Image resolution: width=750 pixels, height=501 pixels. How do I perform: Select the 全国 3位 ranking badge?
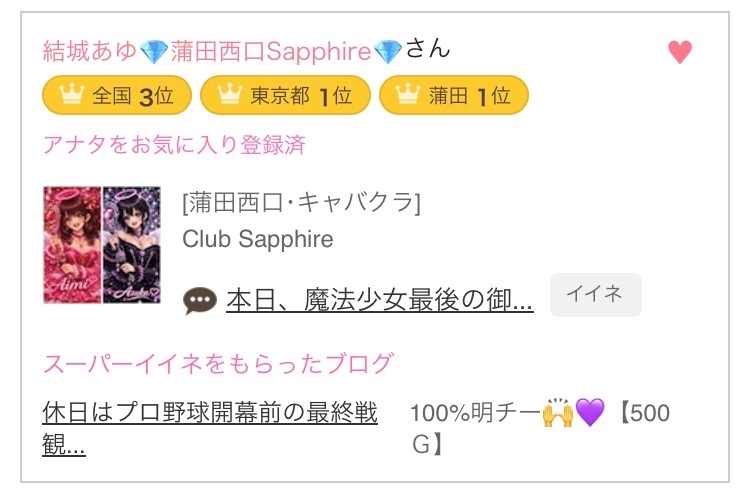pos(117,96)
